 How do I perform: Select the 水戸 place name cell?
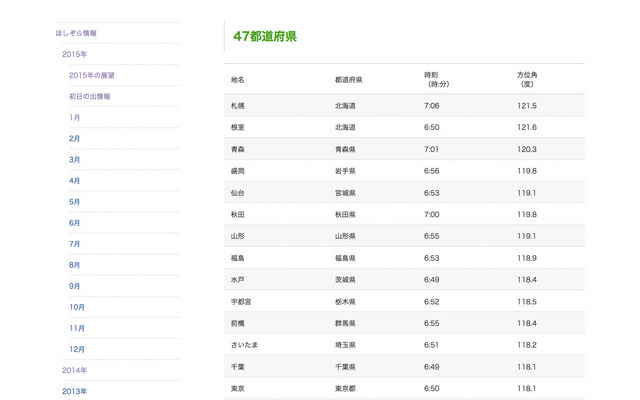[238, 280]
